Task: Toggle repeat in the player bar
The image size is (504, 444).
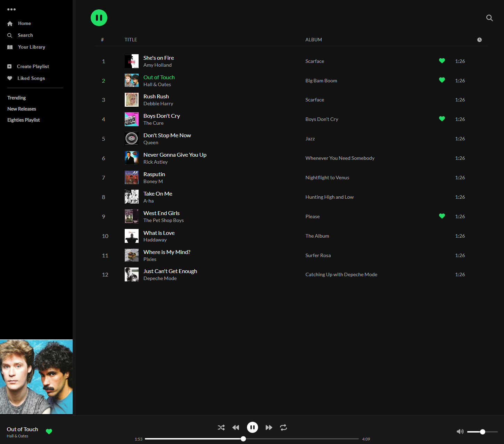Action: tap(283, 428)
